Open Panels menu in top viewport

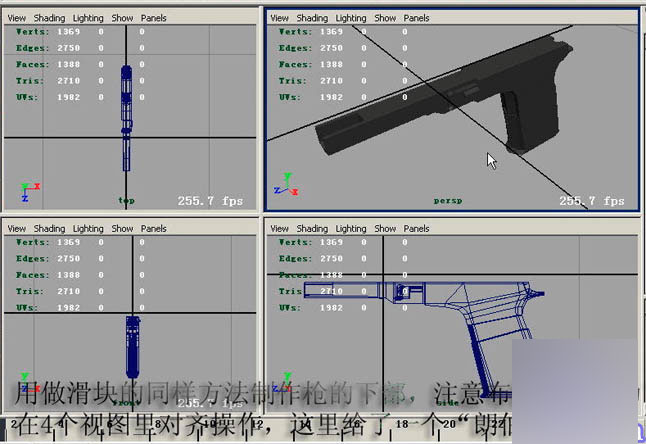154,18
